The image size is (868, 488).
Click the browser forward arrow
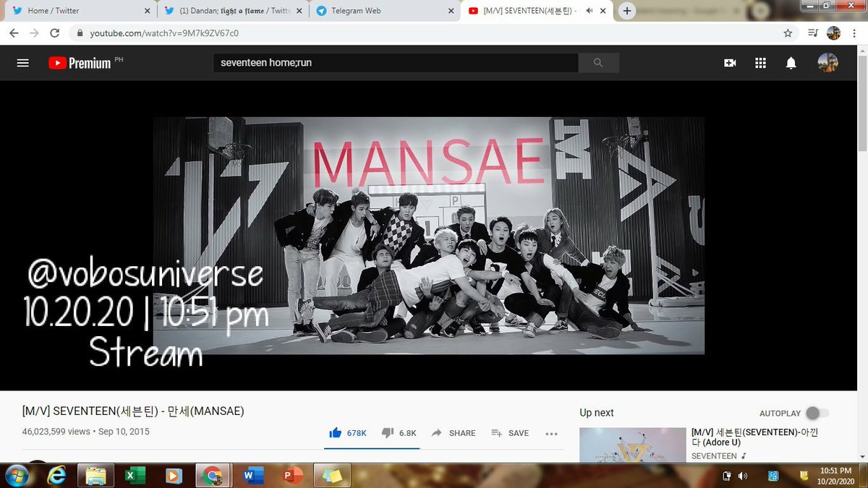(x=34, y=33)
